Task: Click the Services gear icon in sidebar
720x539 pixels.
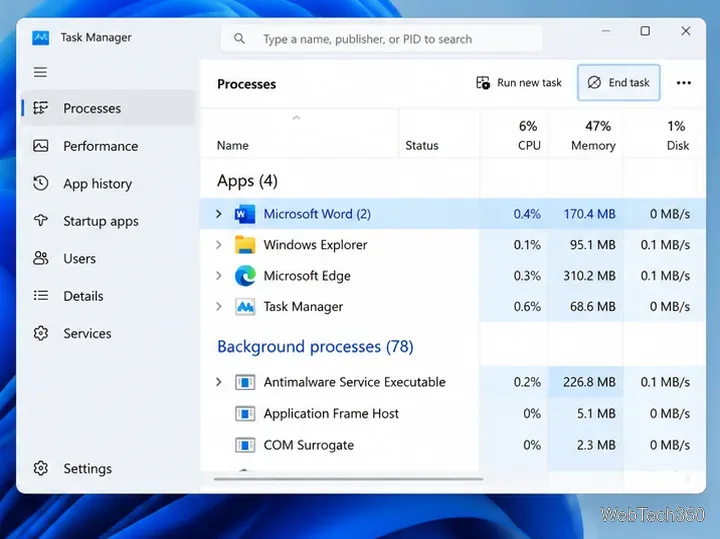Action: [40, 333]
